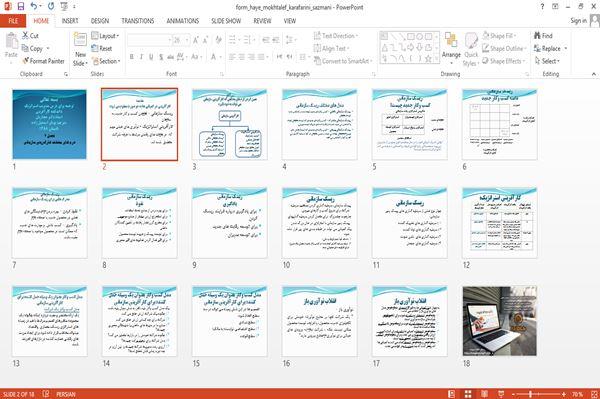
Task: Switch to the INSERT tab
Action: coord(70,21)
